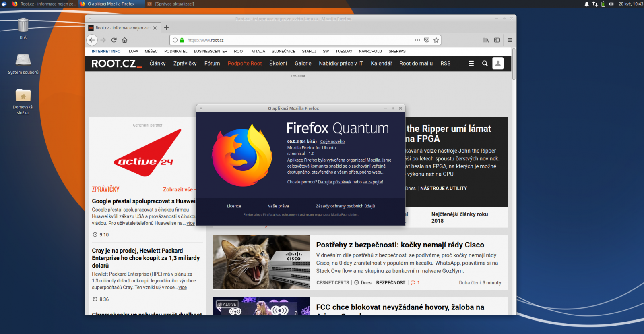
Task: Click PODNIKATEL in top site bar
Action: click(175, 51)
